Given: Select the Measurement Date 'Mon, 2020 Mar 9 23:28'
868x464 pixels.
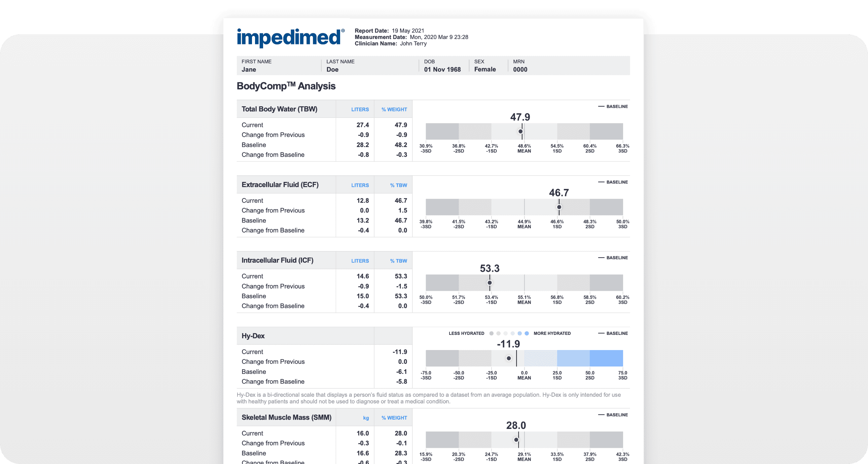Looking at the screenshot, I should click(439, 37).
